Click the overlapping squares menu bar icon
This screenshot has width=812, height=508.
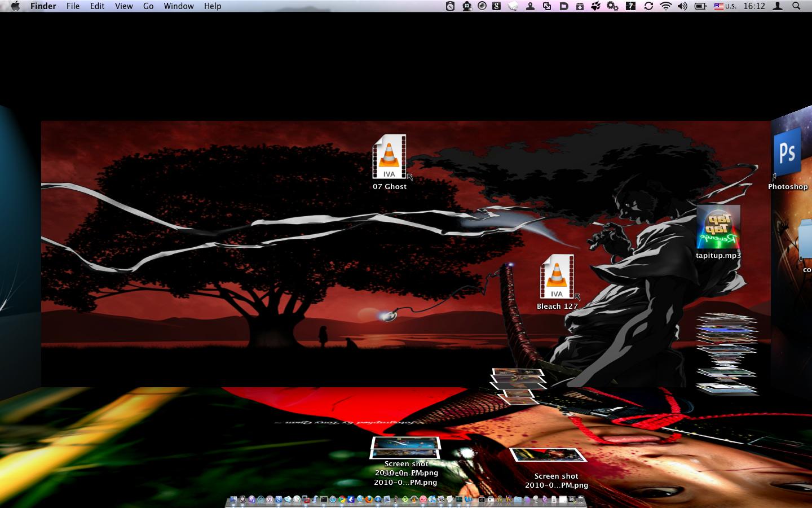click(x=547, y=6)
